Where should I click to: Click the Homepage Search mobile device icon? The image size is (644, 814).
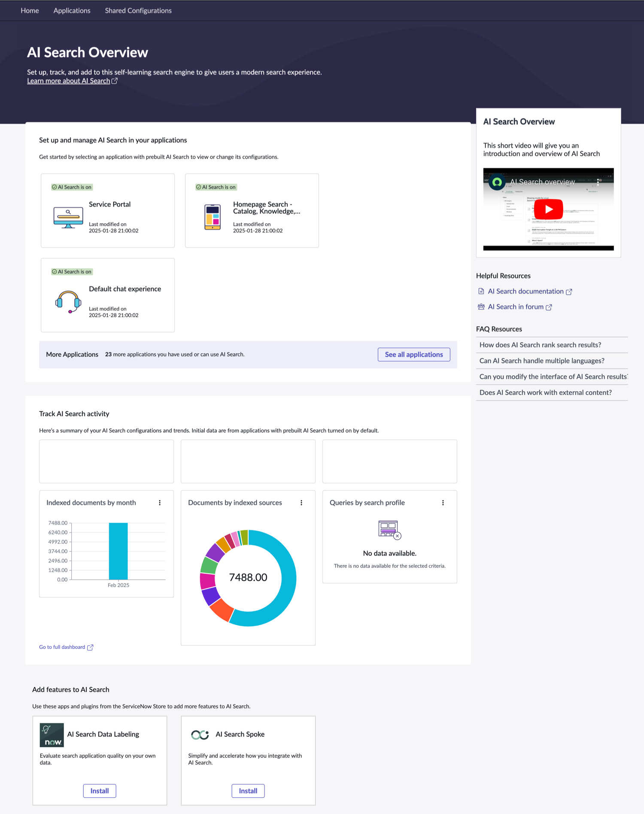click(x=213, y=217)
